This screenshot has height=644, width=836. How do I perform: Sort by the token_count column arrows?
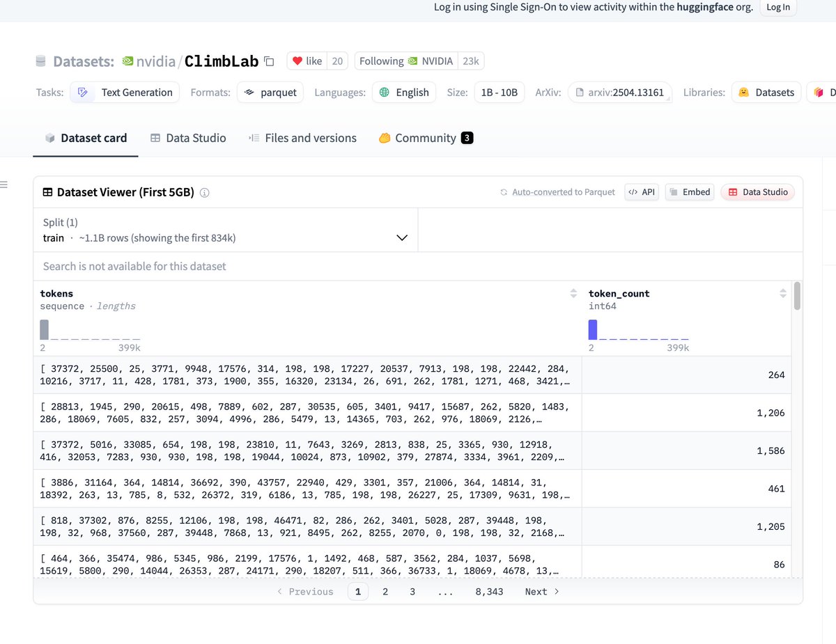click(783, 294)
